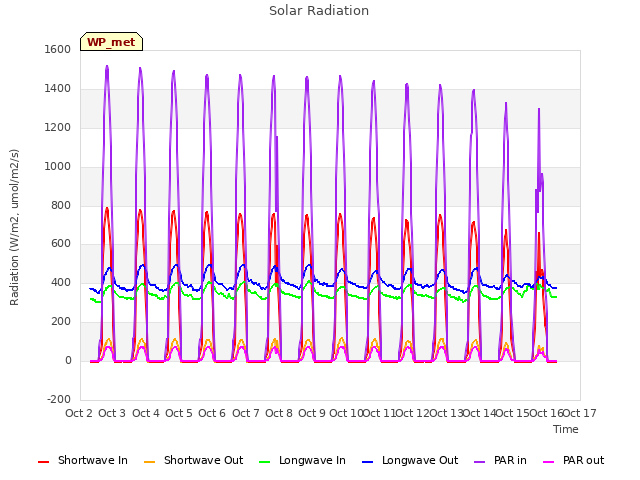Image resolution: width=640 pixels, height=480 pixels.
Task: Select the PAR in legend entry
Action: [x=500, y=460]
